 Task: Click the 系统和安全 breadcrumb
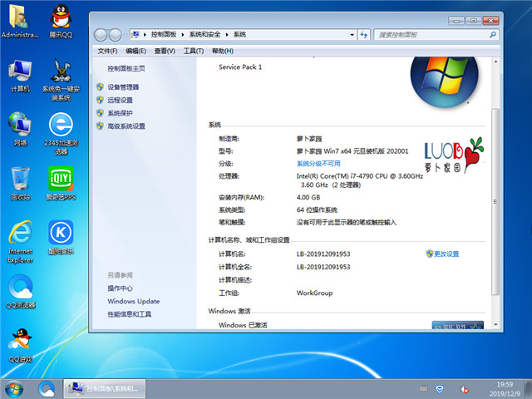[x=204, y=35]
